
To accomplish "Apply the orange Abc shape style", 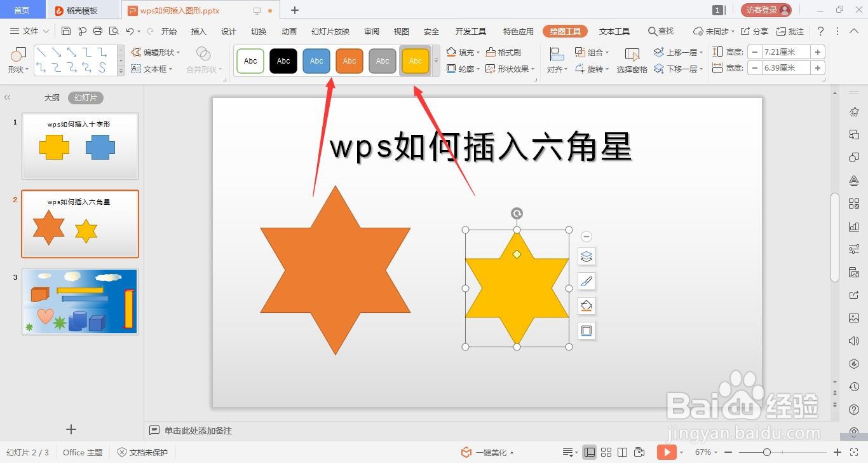I will [x=349, y=61].
